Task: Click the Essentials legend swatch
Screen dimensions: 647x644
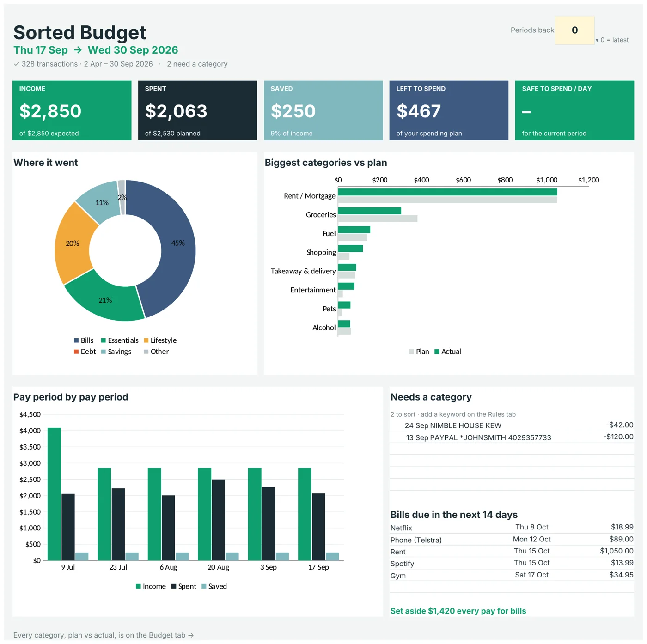Action: (x=104, y=340)
